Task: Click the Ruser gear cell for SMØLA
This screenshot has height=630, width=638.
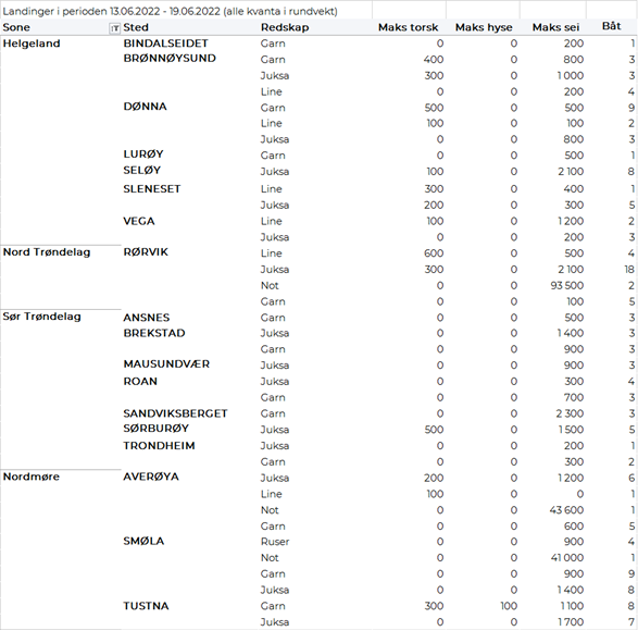Action: click(274, 541)
